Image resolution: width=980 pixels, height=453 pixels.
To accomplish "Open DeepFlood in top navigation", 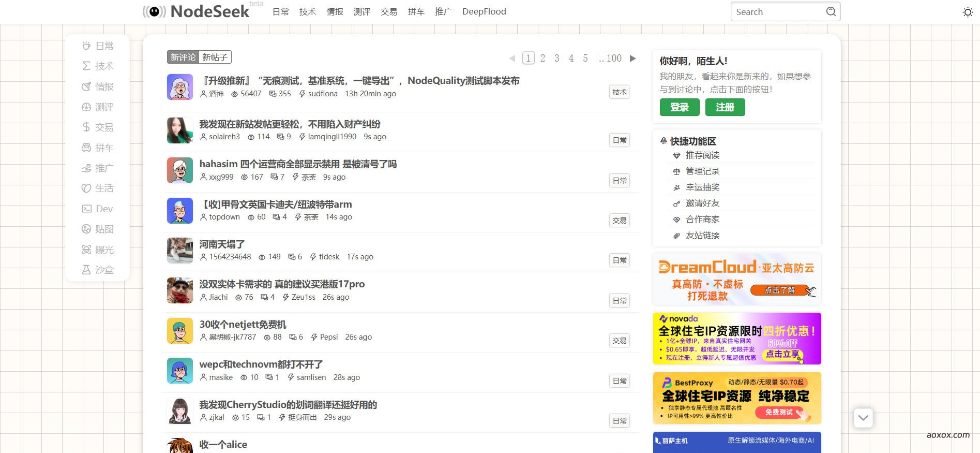I will 484,11.
